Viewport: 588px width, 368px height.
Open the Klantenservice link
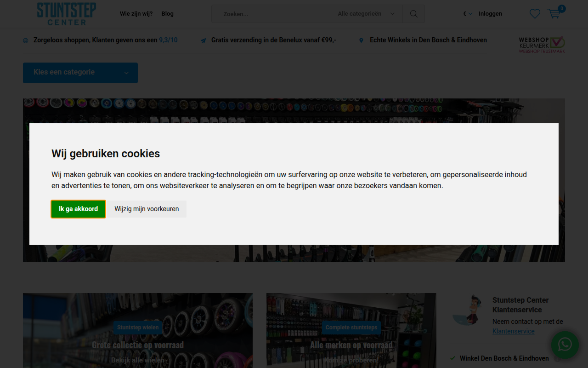click(x=513, y=331)
